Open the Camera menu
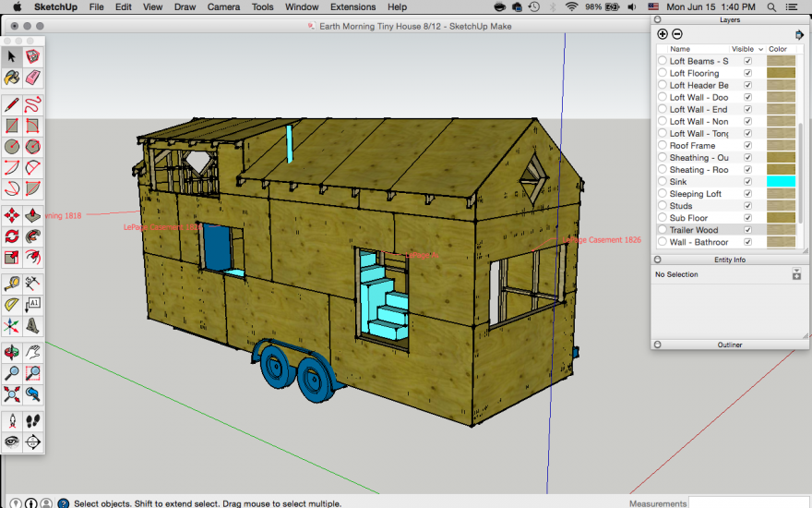 223,6
